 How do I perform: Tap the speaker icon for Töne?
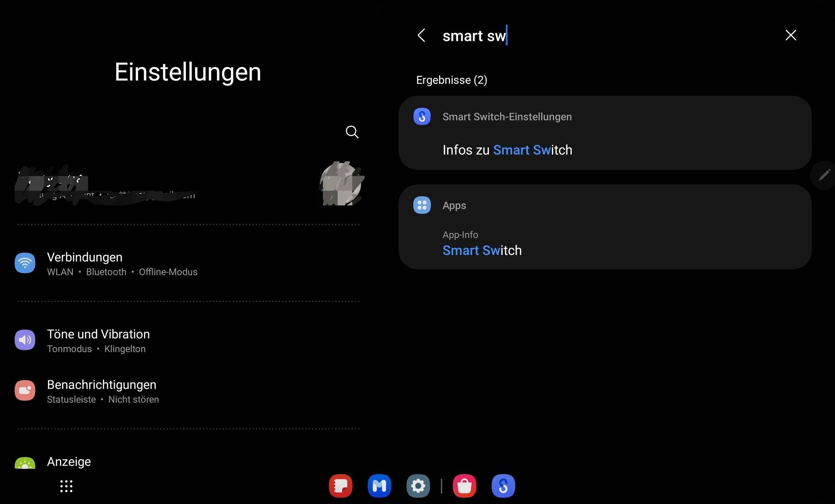tap(25, 340)
